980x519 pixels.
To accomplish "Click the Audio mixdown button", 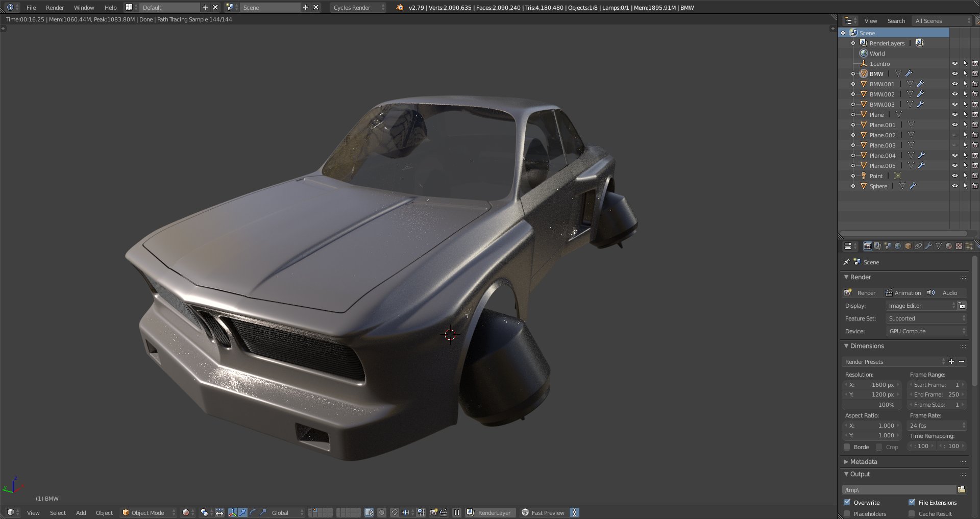I will (946, 292).
